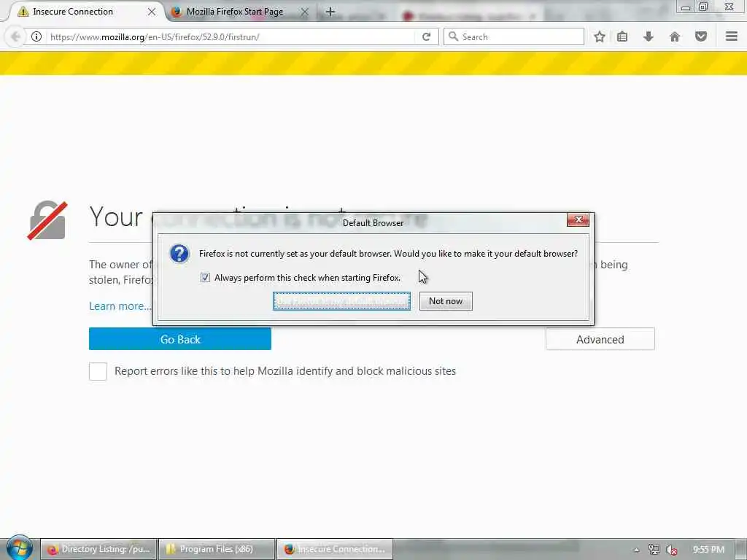The image size is (747, 560).
Task: Click the crossed-out padlock insecure icon
Action: pyautogui.click(x=47, y=220)
